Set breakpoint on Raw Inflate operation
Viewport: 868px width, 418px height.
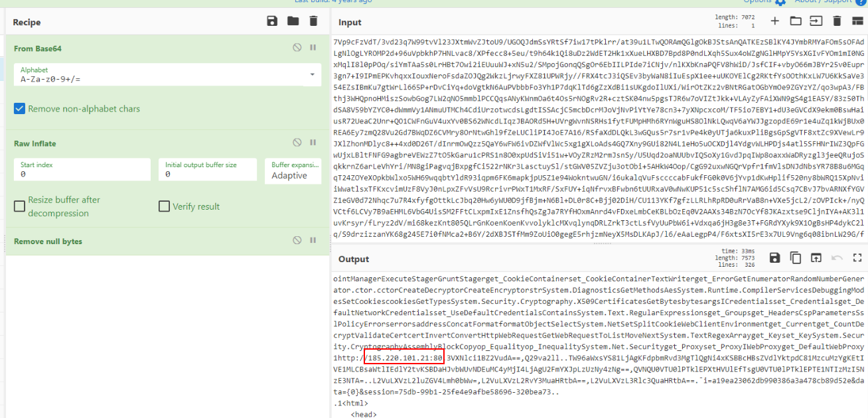click(313, 142)
